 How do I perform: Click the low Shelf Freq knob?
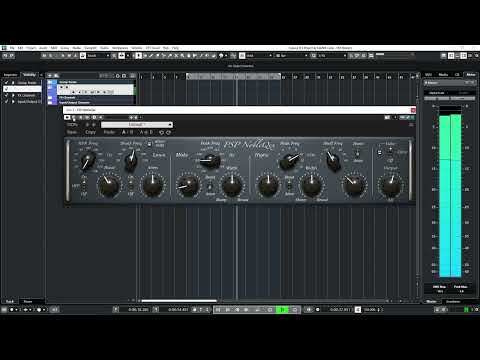tap(131, 160)
